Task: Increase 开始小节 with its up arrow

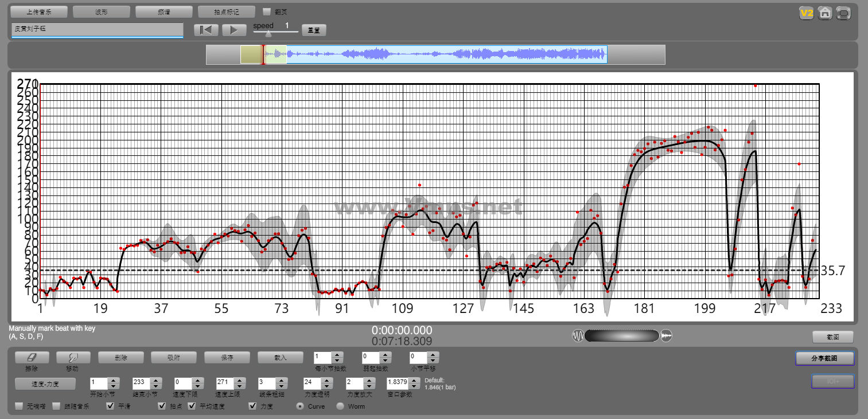Action: click(114, 379)
